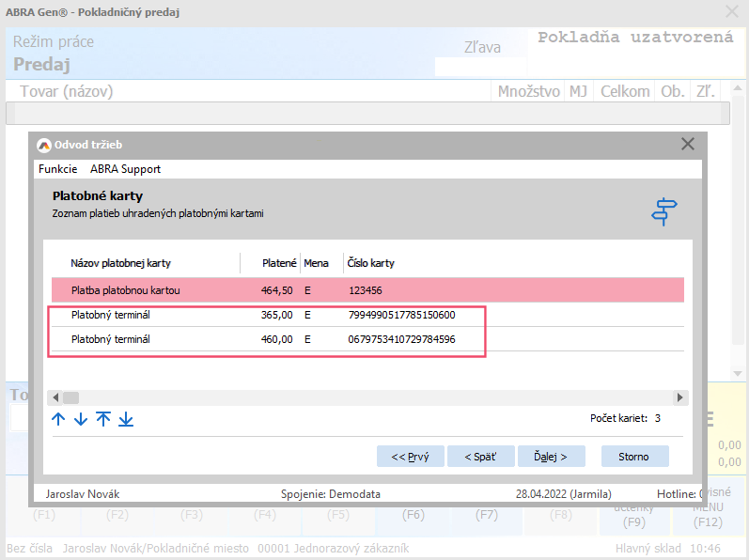Image resolution: width=749 pixels, height=560 pixels.
Task: Click the Číslo karty column header
Action: 371,263
